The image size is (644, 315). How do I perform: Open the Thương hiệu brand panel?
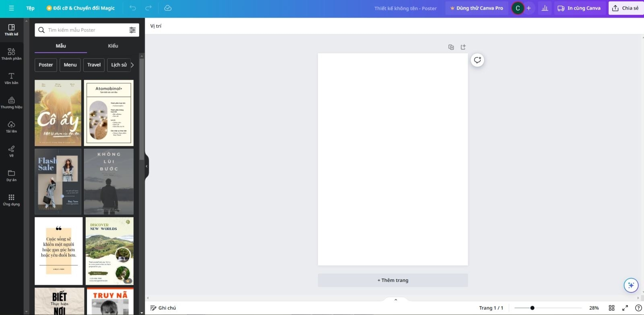[11, 103]
